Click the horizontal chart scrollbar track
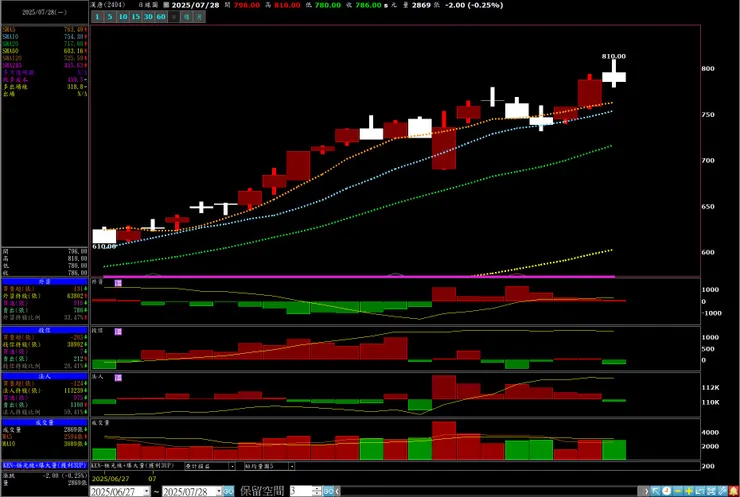The width and height of the screenshot is (740, 497). (488, 491)
